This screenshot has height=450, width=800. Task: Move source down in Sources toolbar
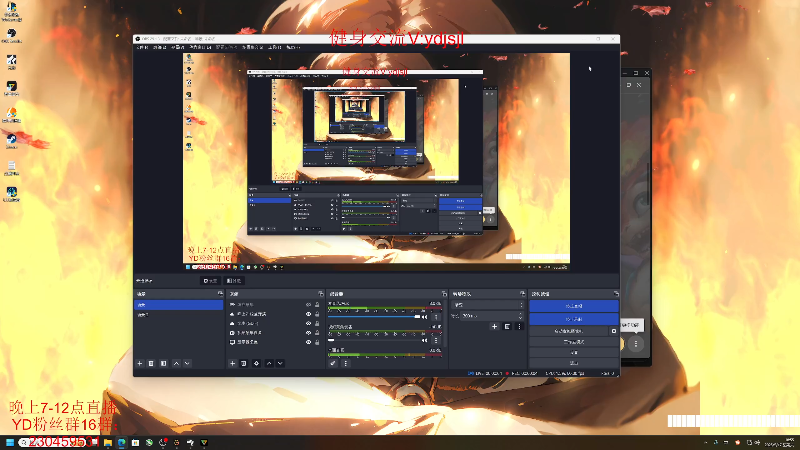tap(280, 363)
